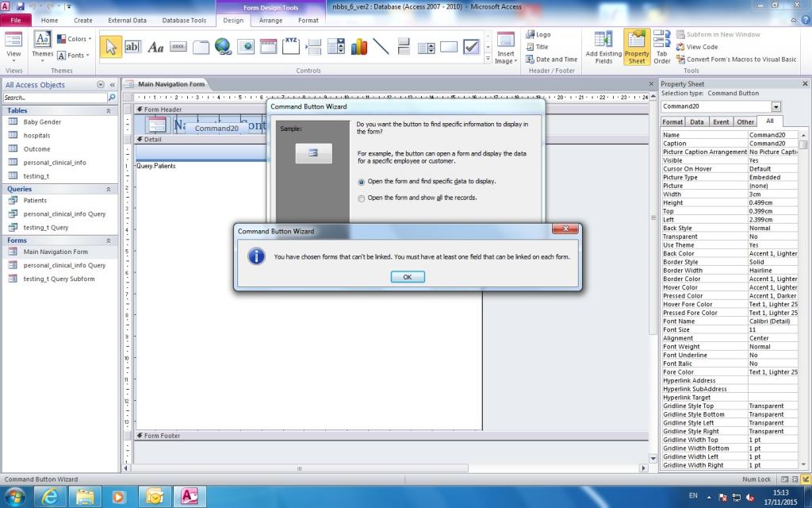Add a Title from the Header / Footer group
The height and width of the screenshot is (508, 812).
click(537, 47)
